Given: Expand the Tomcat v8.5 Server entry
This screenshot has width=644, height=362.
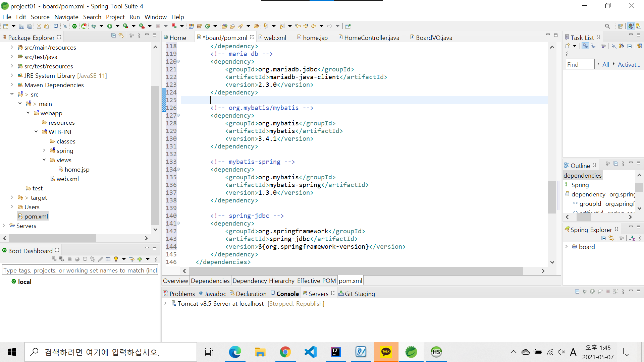Looking at the screenshot, I should pos(165,303).
